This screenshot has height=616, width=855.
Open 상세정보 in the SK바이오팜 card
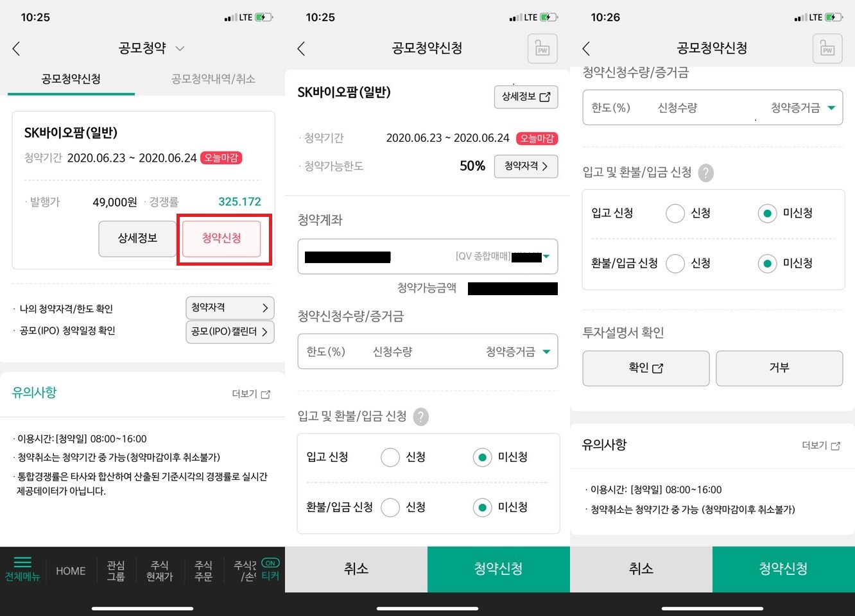[137, 238]
